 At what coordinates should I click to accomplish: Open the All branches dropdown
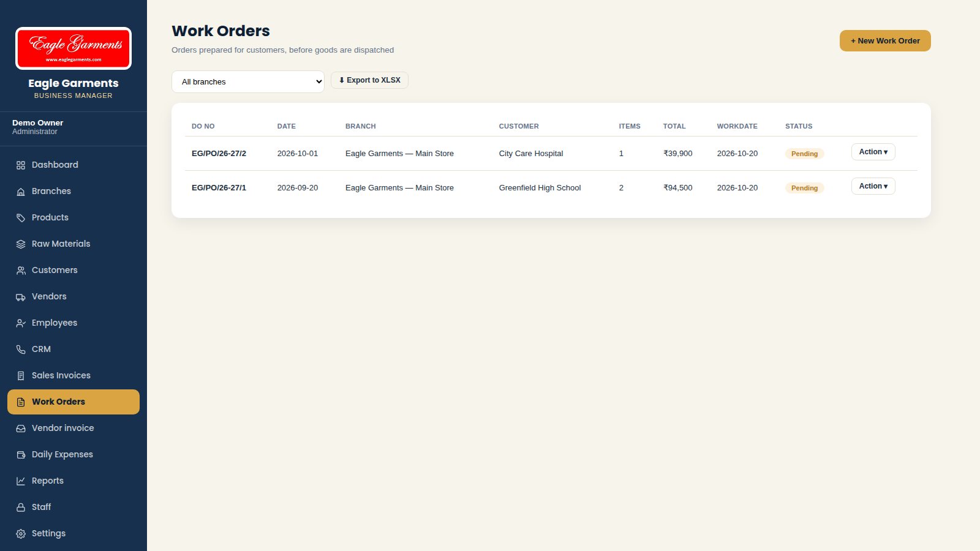[248, 81]
